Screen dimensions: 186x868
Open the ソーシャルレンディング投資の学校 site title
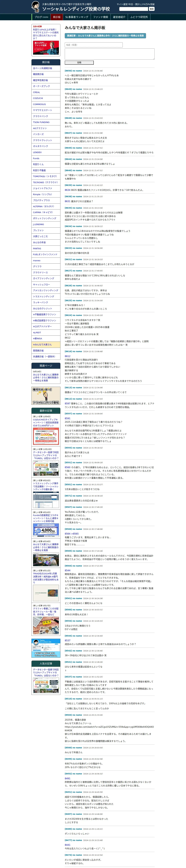tap(76, 9)
